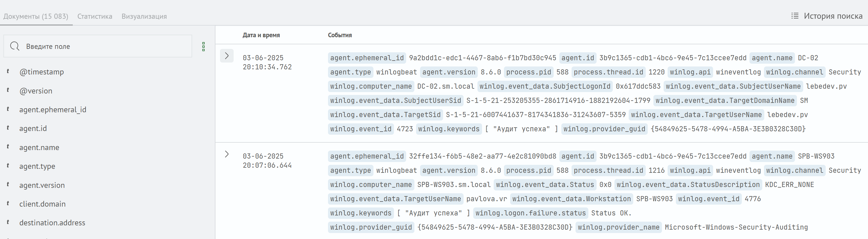Click winlog.event_id tag in first event
The height and width of the screenshot is (239, 868).
coord(361,129)
